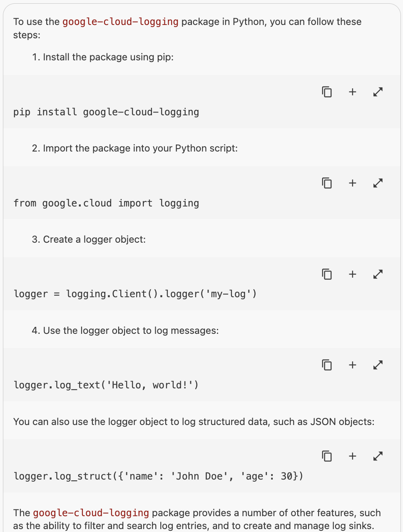Expand the log_struct code block
The width and height of the screenshot is (403, 532).
click(378, 456)
